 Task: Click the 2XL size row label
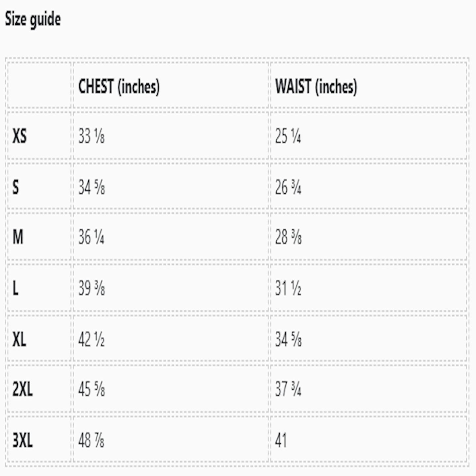pos(22,389)
